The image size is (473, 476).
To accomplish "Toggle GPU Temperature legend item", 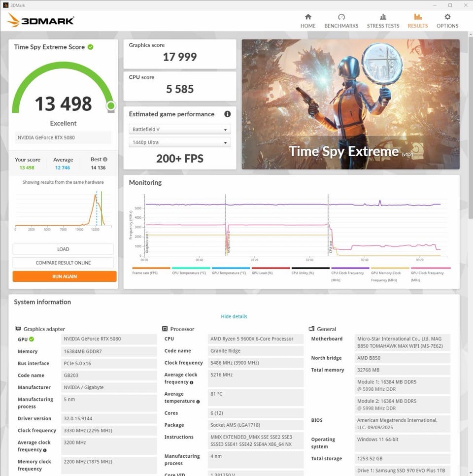I will pos(231,271).
